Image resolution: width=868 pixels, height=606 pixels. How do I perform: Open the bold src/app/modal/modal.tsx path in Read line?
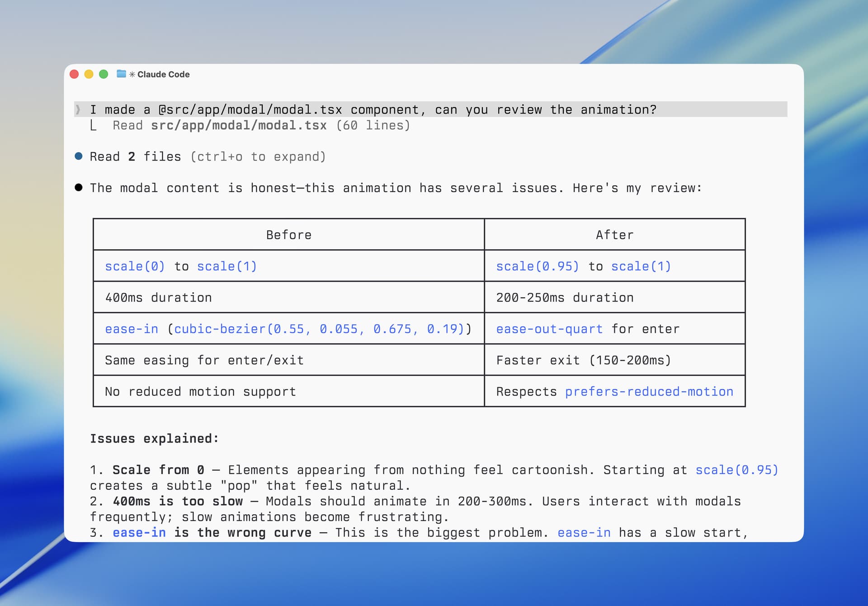(x=239, y=126)
